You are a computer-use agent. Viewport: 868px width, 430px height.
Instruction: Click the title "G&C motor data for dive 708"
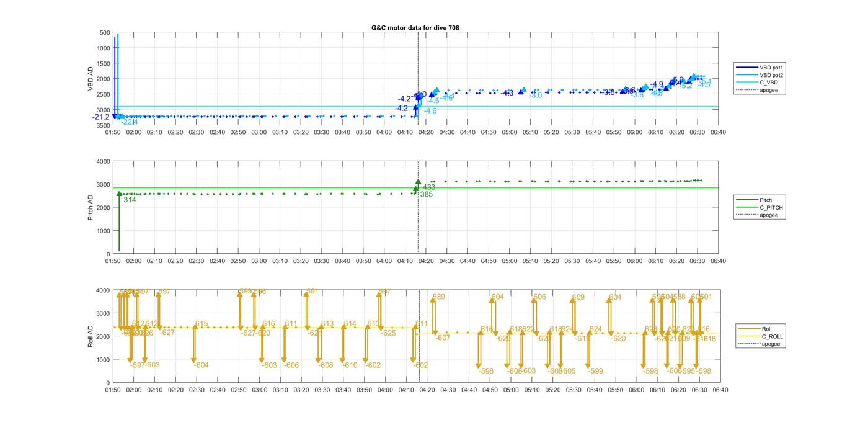coord(415,28)
